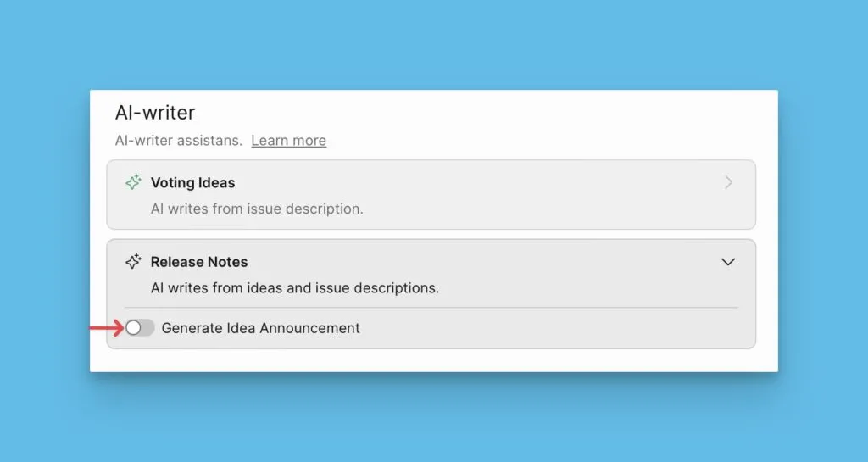Enable the Generate Idea Announcement toggle
The width and height of the screenshot is (868, 462).
coord(140,328)
